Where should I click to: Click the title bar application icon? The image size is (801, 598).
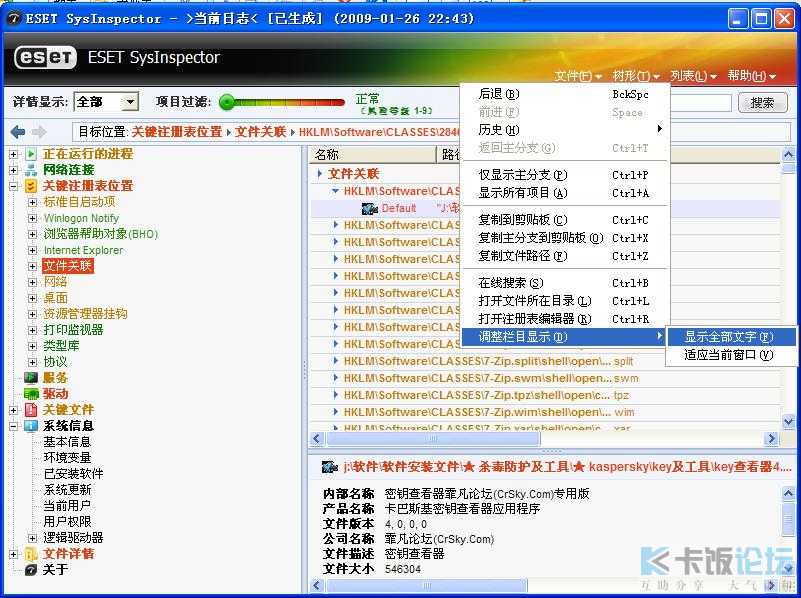[14, 19]
